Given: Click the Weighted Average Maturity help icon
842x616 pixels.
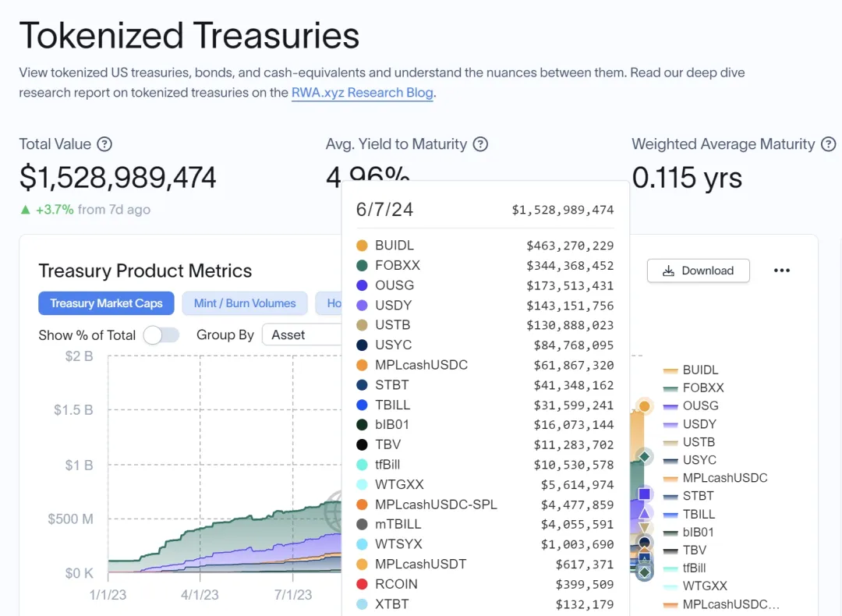Looking at the screenshot, I should tap(829, 144).
